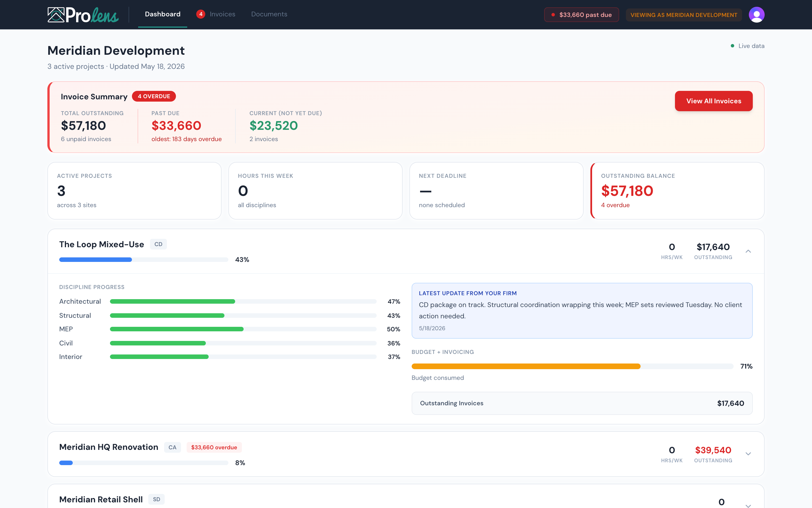Click the Interior discipline progress bar

point(243,357)
